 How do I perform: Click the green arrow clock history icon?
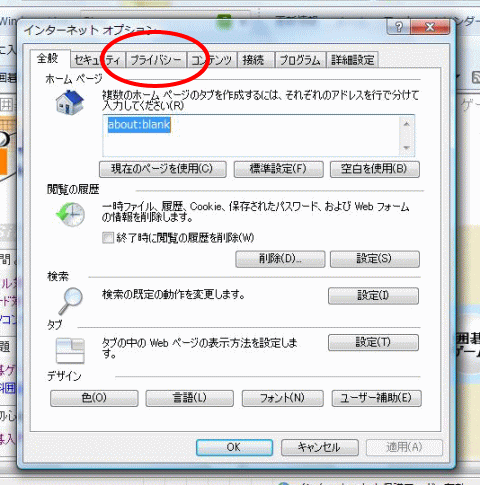click(70, 214)
